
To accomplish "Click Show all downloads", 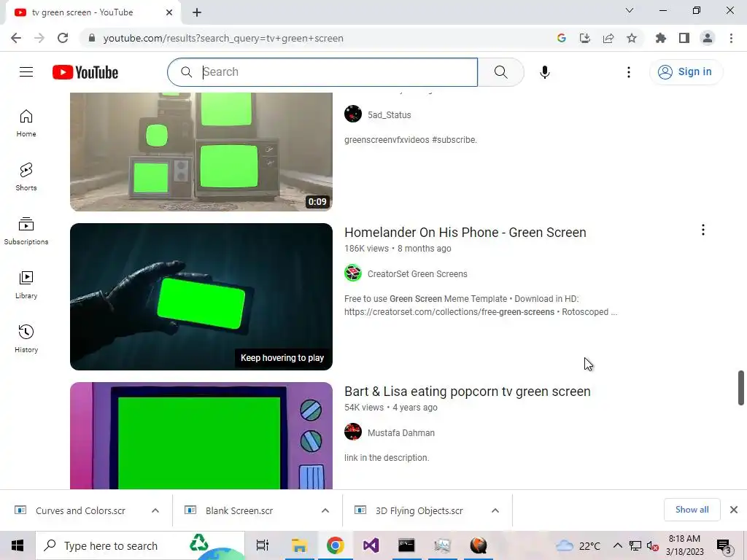I will 692,510.
